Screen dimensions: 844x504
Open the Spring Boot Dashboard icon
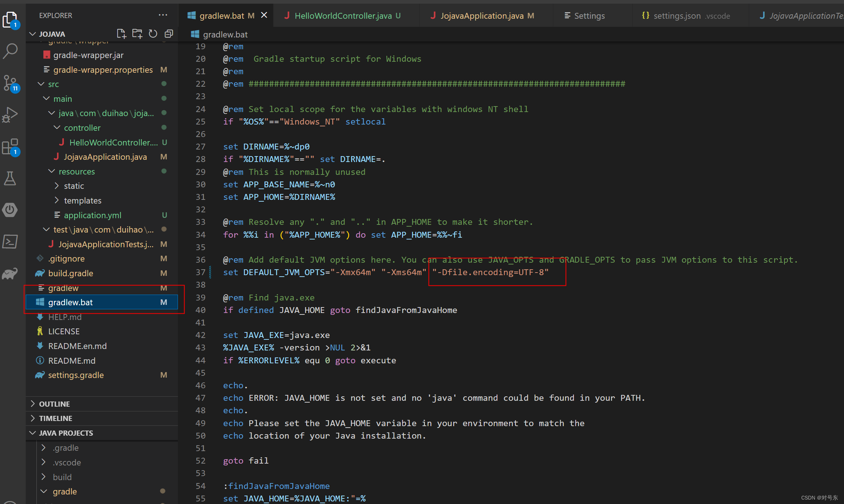[10, 210]
